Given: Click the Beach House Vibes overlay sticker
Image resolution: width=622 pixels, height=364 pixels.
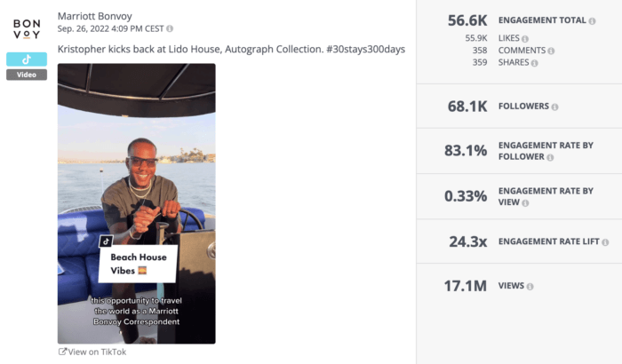Looking at the screenshot, I should click(x=139, y=262).
